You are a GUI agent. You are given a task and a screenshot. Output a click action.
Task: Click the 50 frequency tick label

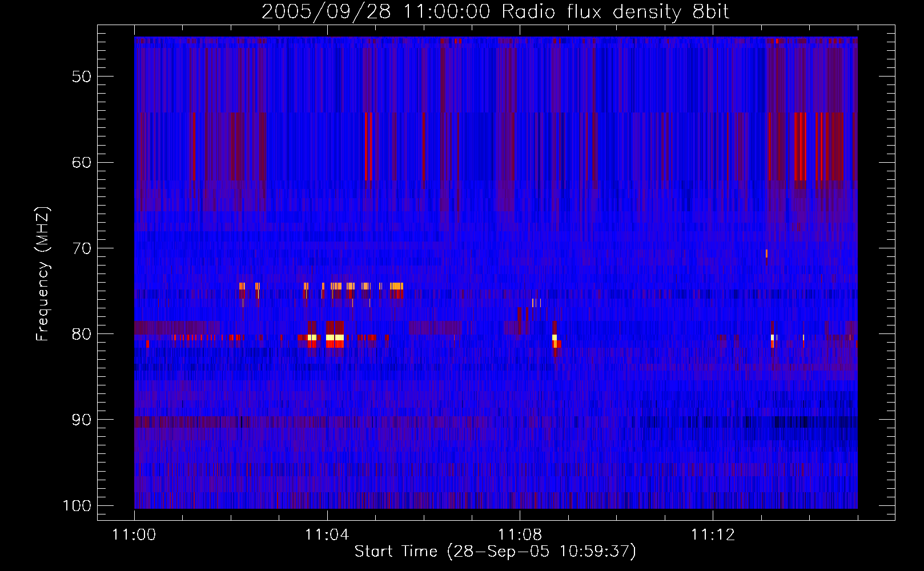(x=82, y=77)
